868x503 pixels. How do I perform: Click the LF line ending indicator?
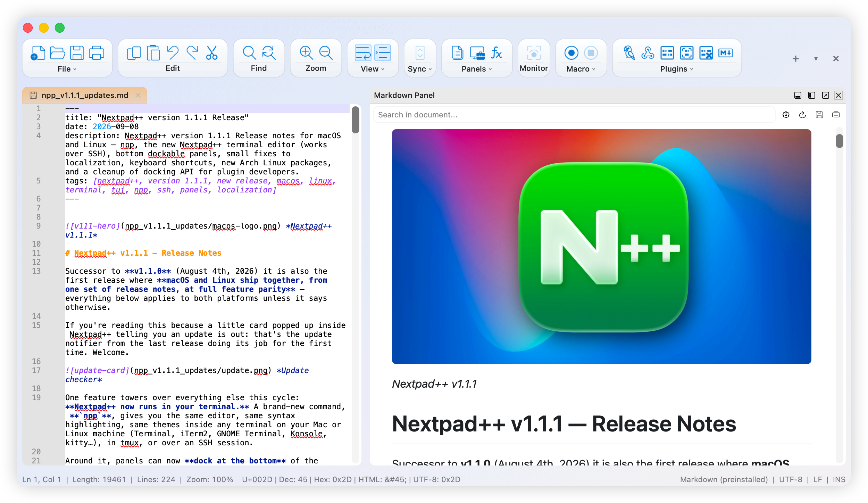point(818,479)
